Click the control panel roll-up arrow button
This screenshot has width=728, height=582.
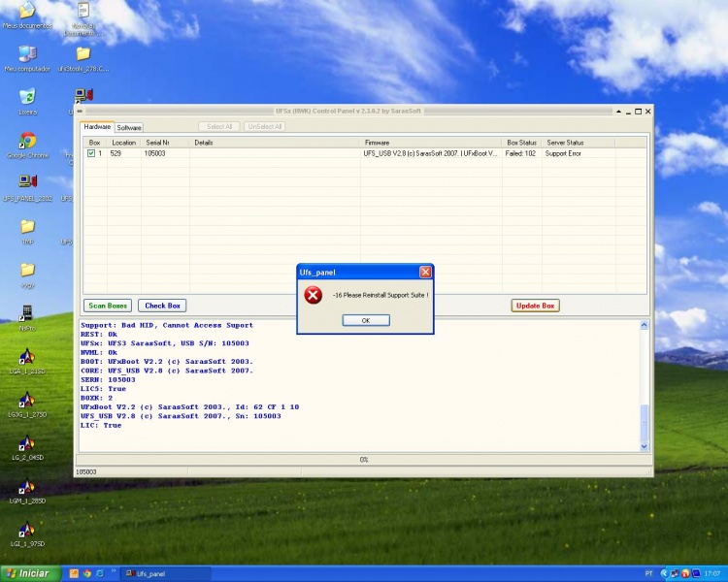[619, 112]
